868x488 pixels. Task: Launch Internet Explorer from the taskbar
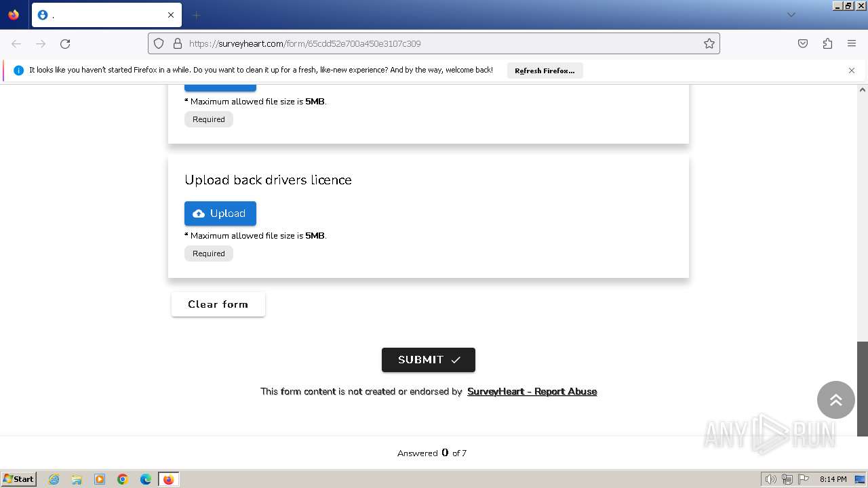coord(54,479)
